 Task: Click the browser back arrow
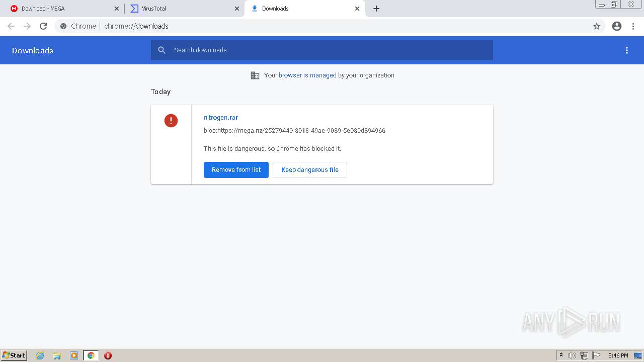pyautogui.click(x=11, y=26)
